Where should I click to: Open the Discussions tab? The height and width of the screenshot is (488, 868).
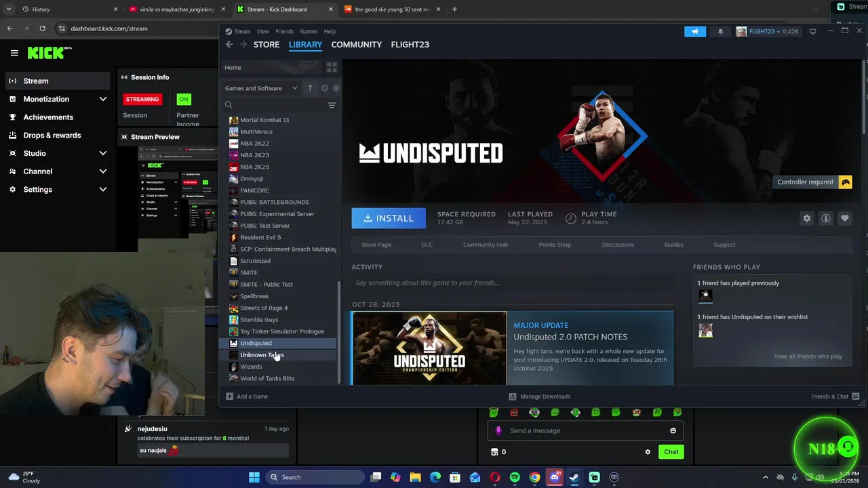coord(618,245)
